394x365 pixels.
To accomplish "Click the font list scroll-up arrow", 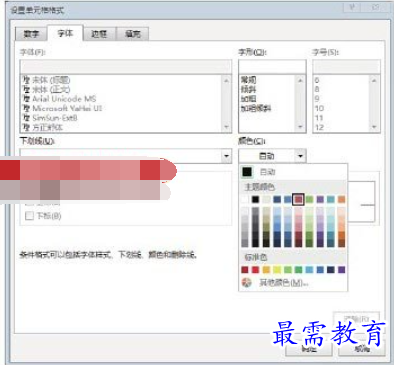I will (x=227, y=80).
